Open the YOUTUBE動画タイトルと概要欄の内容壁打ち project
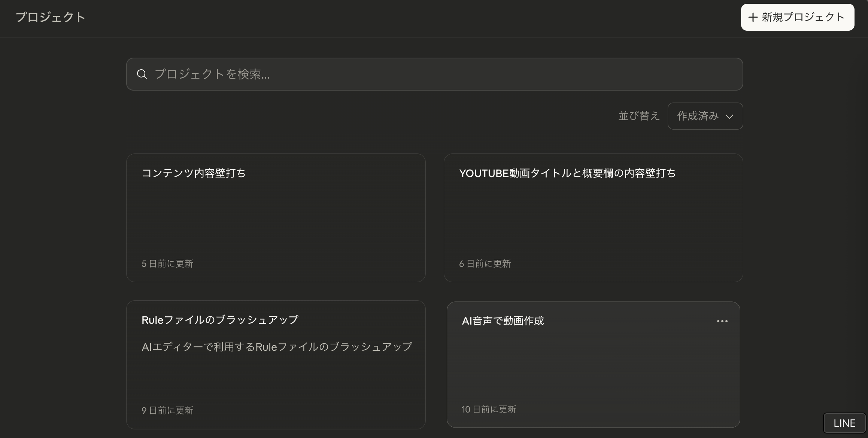Viewport: 868px width, 438px height. click(567, 173)
